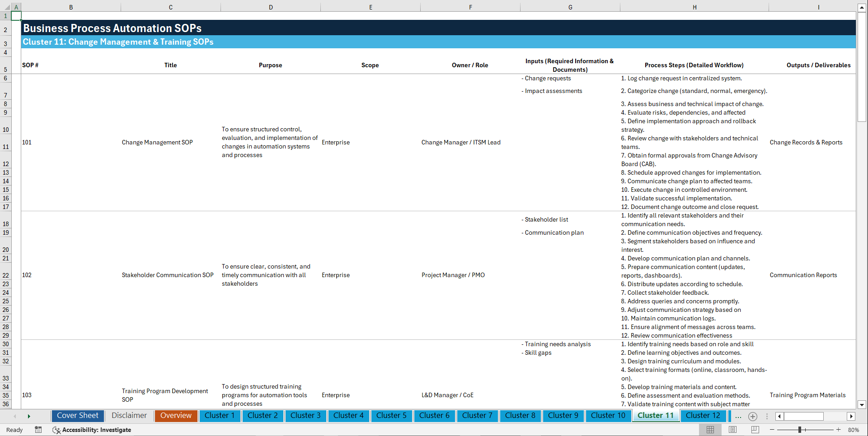This screenshot has width=868, height=436.
Task: Add a new sheet
Action: tap(753, 416)
